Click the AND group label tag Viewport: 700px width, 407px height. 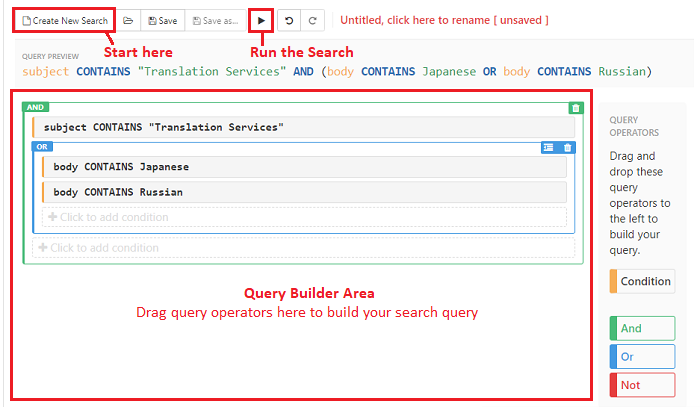tap(35, 107)
